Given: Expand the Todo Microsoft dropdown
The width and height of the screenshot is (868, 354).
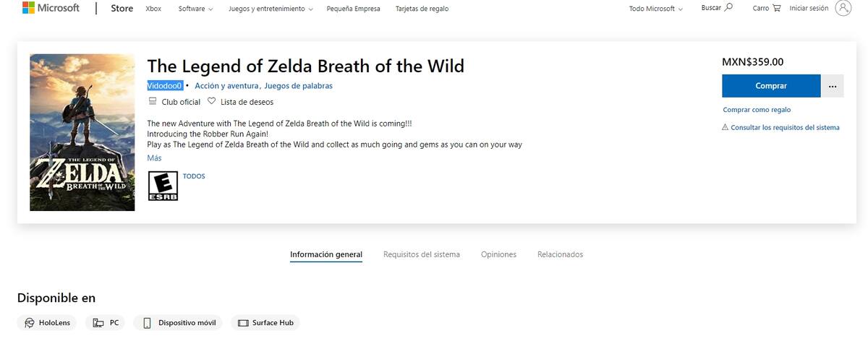Looking at the screenshot, I should click(656, 9).
